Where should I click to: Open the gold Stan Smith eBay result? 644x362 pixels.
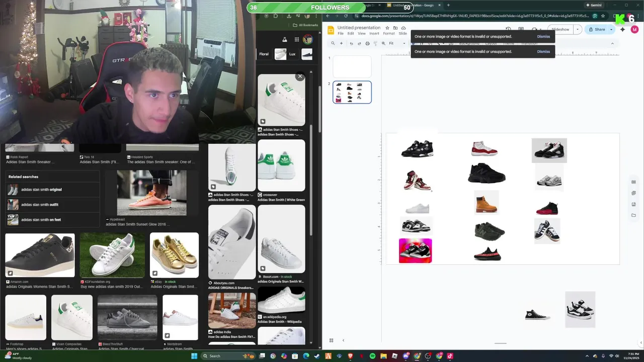174,255
